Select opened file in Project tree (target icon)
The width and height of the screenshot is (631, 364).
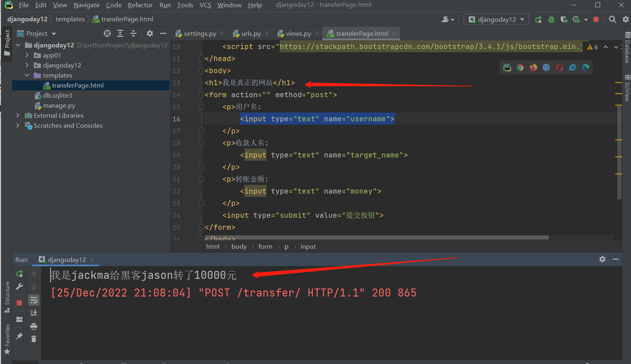pos(107,33)
